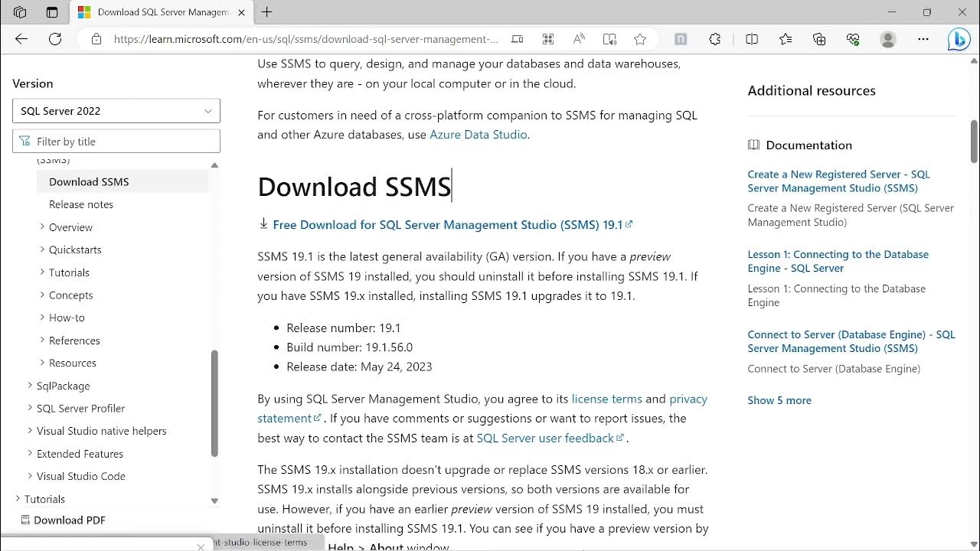Open SQL Server user feedback link

[x=550, y=438]
